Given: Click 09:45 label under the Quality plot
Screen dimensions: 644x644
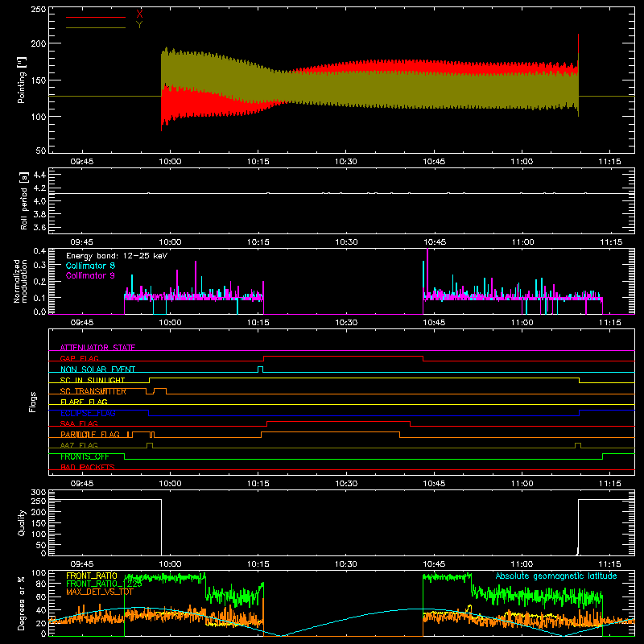Looking at the screenshot, I should point(82,564).
